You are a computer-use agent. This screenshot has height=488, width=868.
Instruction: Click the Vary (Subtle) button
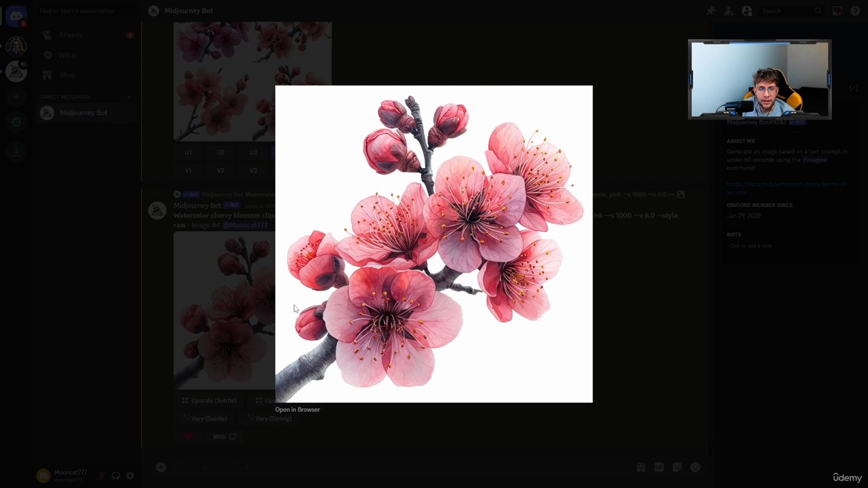pos(203,419)
